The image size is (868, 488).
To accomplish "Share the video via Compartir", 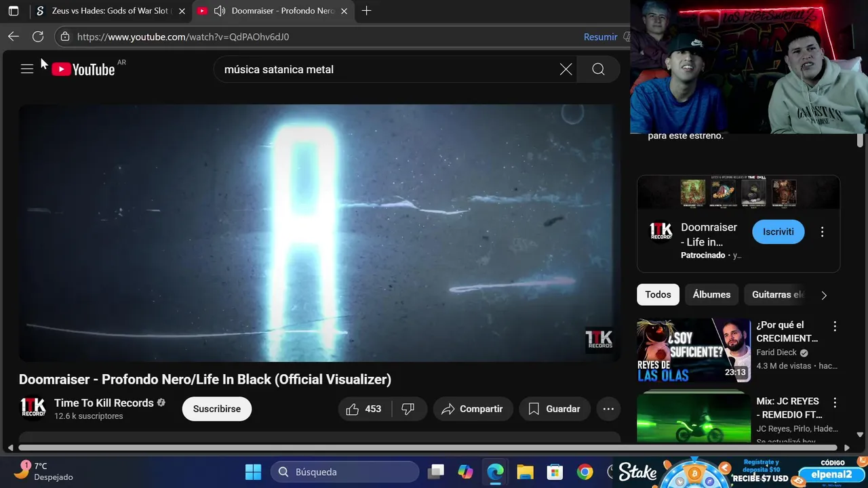I will pos(472,409).
